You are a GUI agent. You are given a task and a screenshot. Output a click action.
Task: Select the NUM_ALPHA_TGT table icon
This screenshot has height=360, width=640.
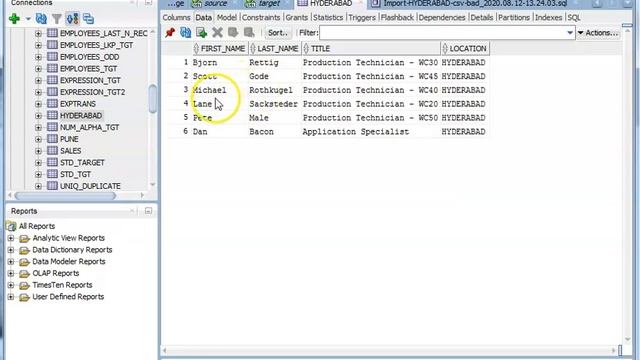coord(52,127)
